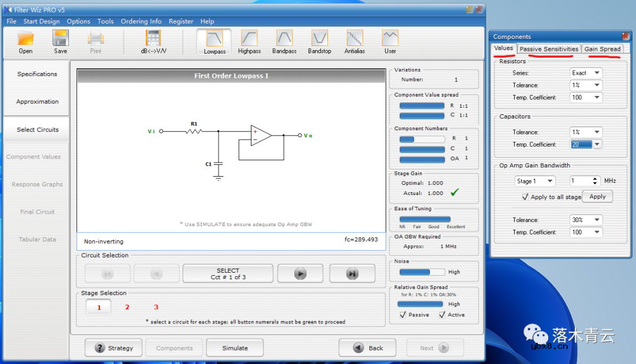
Task: Go to the next circuit option
Action: click(x=300, y=273)
